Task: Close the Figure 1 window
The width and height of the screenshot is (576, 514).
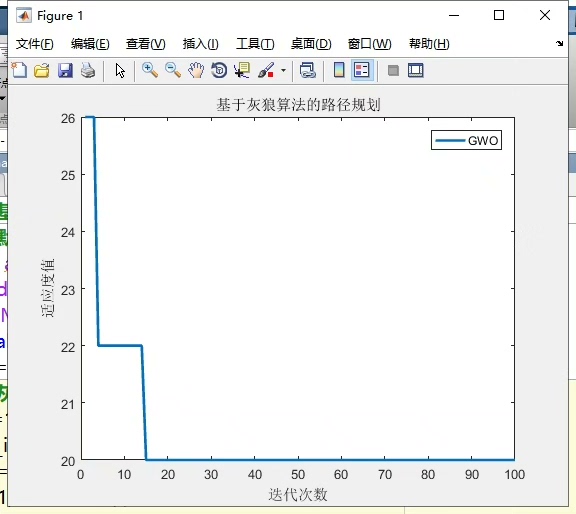Action: [545, 15]
